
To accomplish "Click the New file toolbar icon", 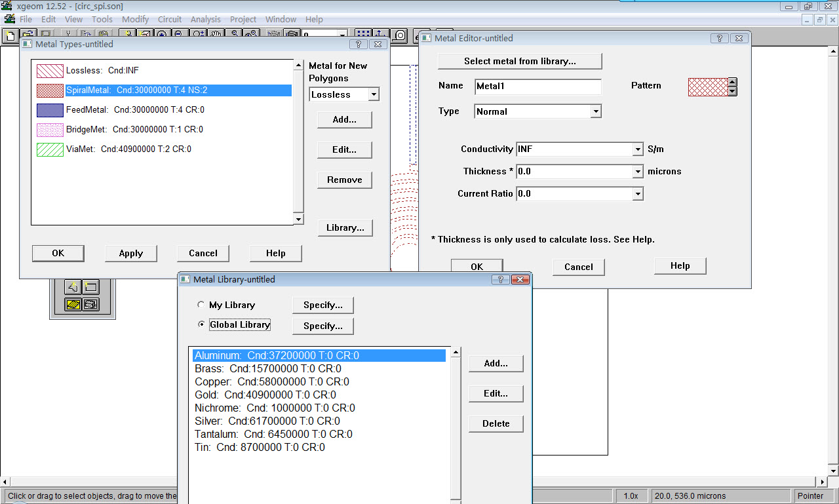I will 10,35.
